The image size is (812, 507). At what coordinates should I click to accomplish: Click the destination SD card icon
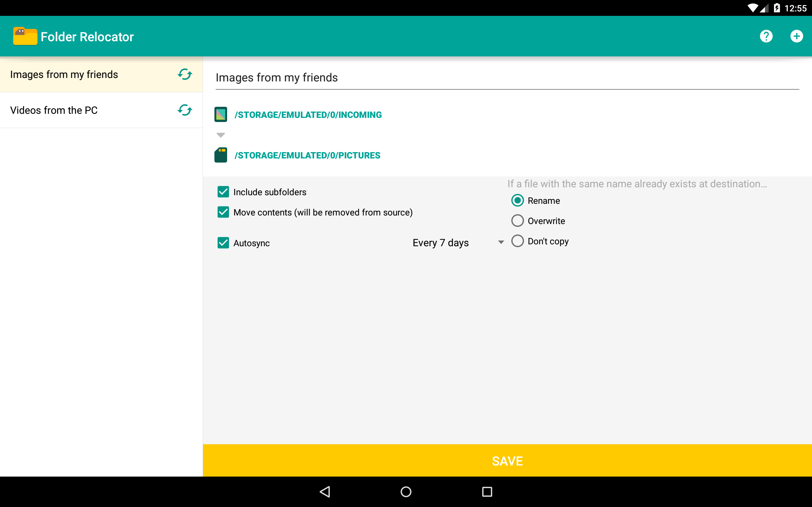220,155
